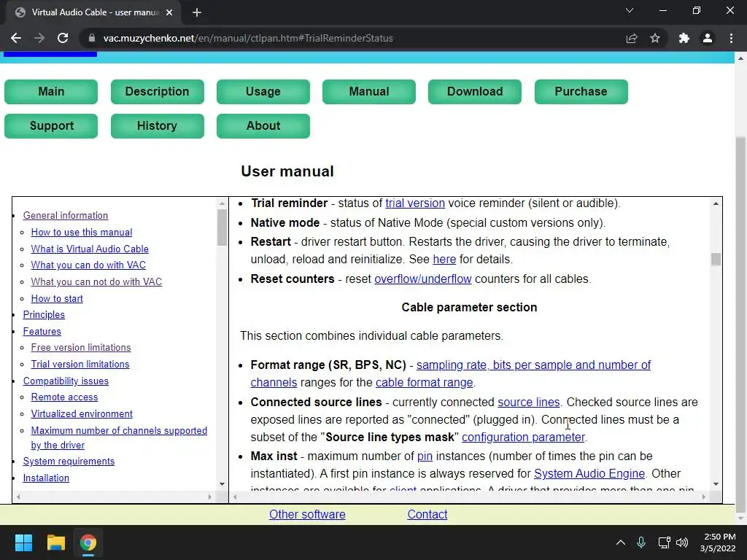This screenshot has width=747, height=560.
Task: Open Installation link in contents
Action: [46, 478]
